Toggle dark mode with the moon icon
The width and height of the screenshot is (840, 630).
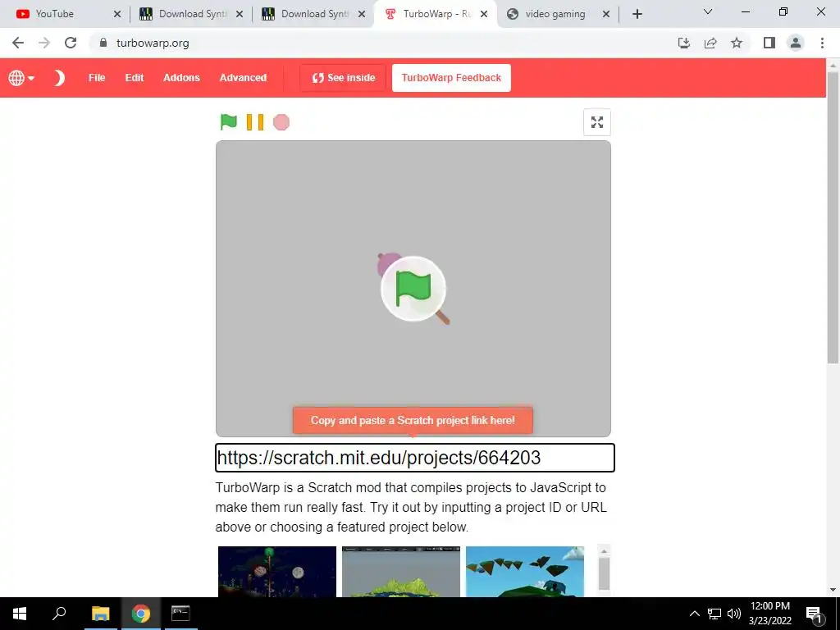(59, 78)
